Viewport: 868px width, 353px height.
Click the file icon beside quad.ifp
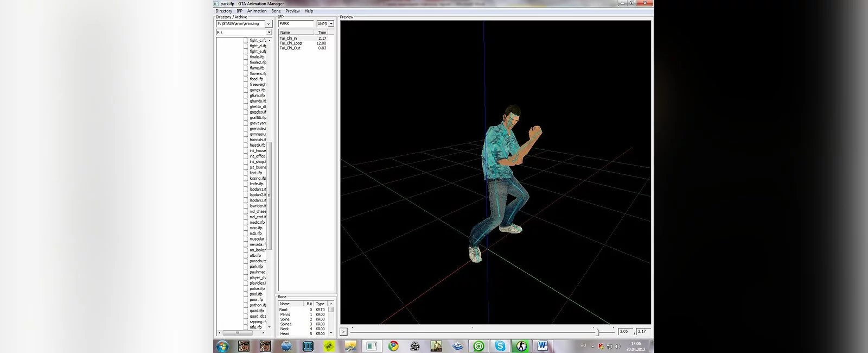246,311
